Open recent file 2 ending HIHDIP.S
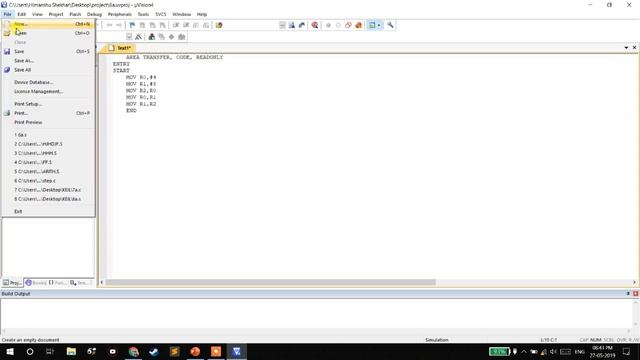Image resolution: width=640 pixels, height=360 pixels. (48, 144)
